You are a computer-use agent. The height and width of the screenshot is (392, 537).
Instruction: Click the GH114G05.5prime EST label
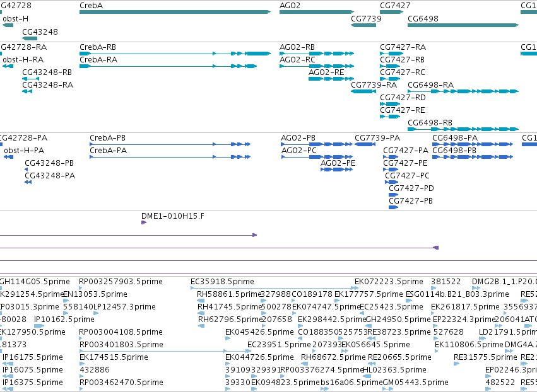(35, 282)
